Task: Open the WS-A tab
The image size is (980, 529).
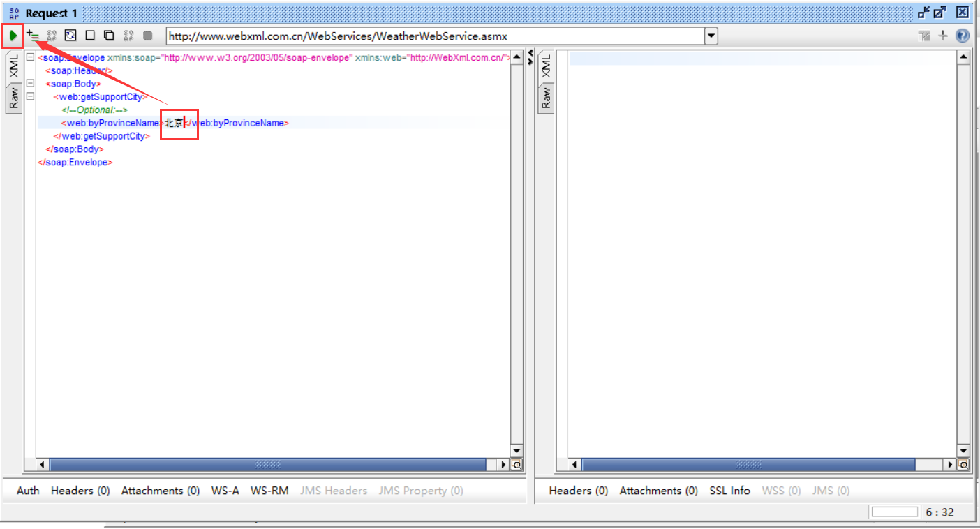Action: (x=225, y=491)
